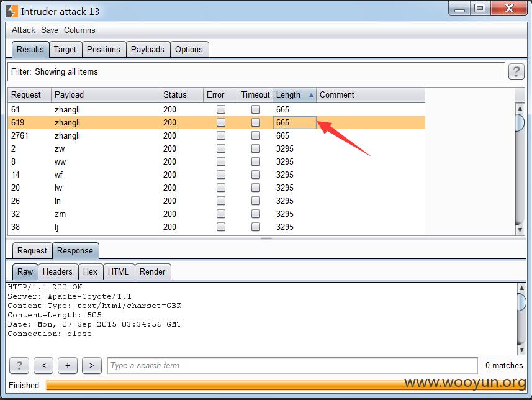Sort by the Timeout column header
The image size is (532, 400).
pyautogui.click(x=256, y=95)
